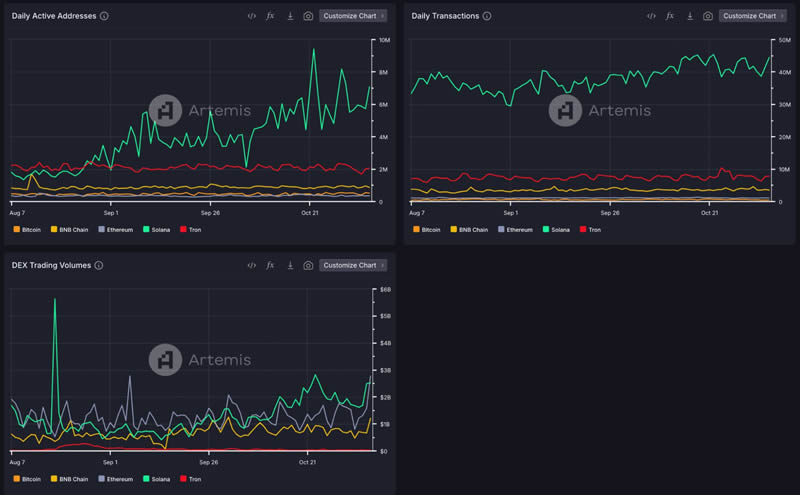This screenshot has width=800, height=495.
Task: Click Solana green swatch in DEX Trading Volumes legend
Action: tap(146, 479)
